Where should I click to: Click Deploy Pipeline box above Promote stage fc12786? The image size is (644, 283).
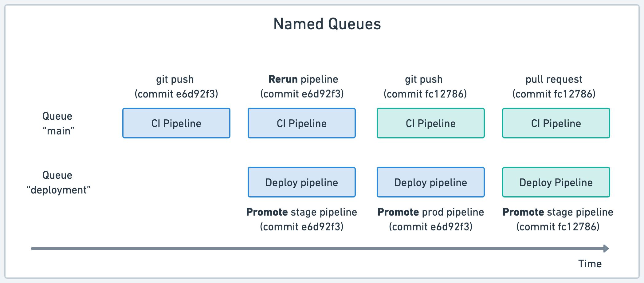[x=556, y=182]
